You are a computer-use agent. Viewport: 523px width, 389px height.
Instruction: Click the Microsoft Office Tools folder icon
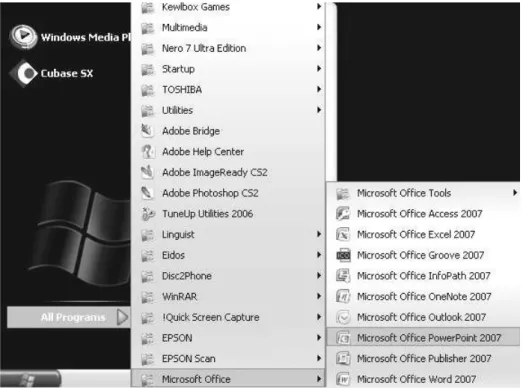point(343,193)
